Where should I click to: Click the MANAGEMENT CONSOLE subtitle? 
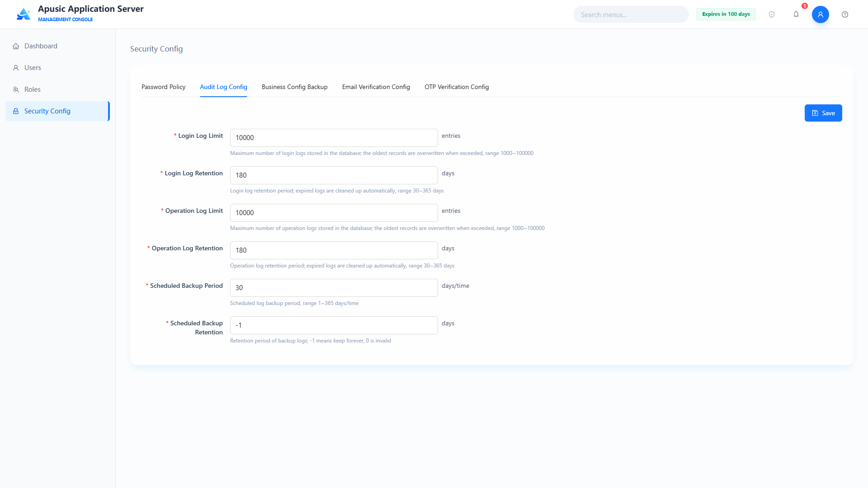tap(65, 19)
